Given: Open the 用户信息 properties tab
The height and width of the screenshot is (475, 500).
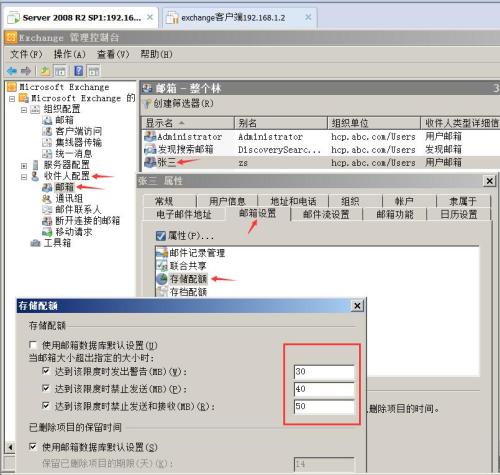Looking at the screenshot, I should coord(227,201).
